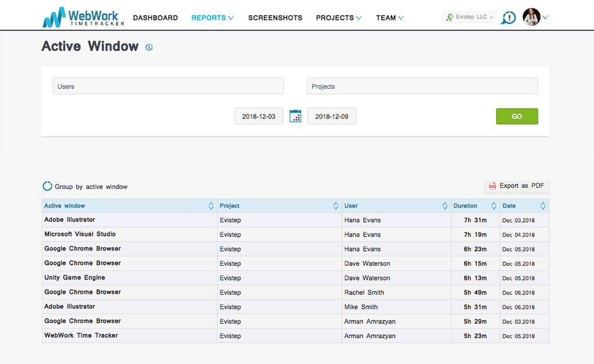Viewport: 594px width, 364px height.
Task: Sort by the Project column arrows
Action: coord(336,206)
